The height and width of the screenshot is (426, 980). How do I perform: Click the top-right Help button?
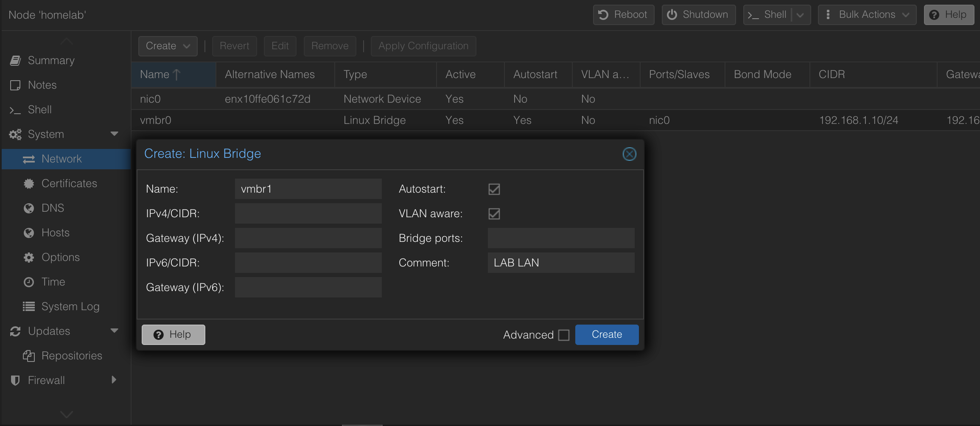click(949, 15)
